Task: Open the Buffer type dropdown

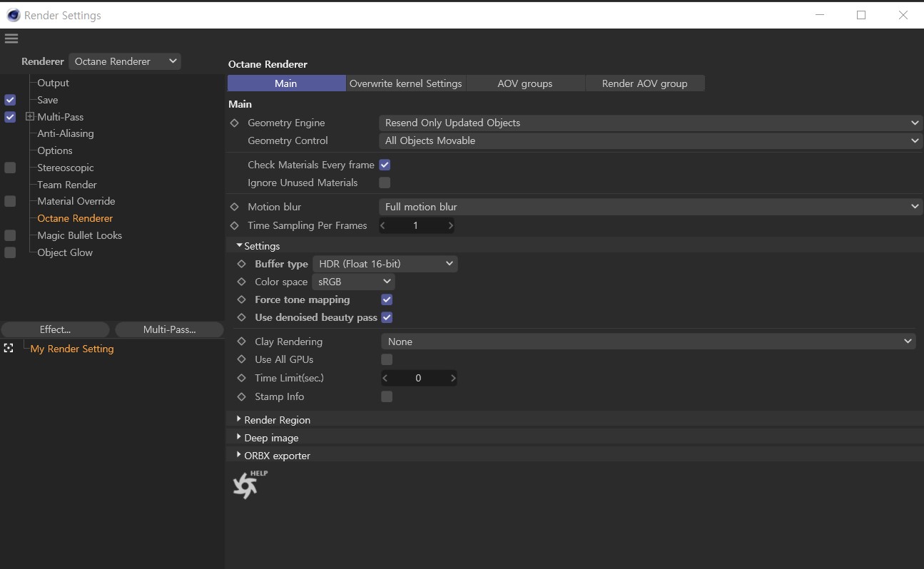Action: coord(385,264)
